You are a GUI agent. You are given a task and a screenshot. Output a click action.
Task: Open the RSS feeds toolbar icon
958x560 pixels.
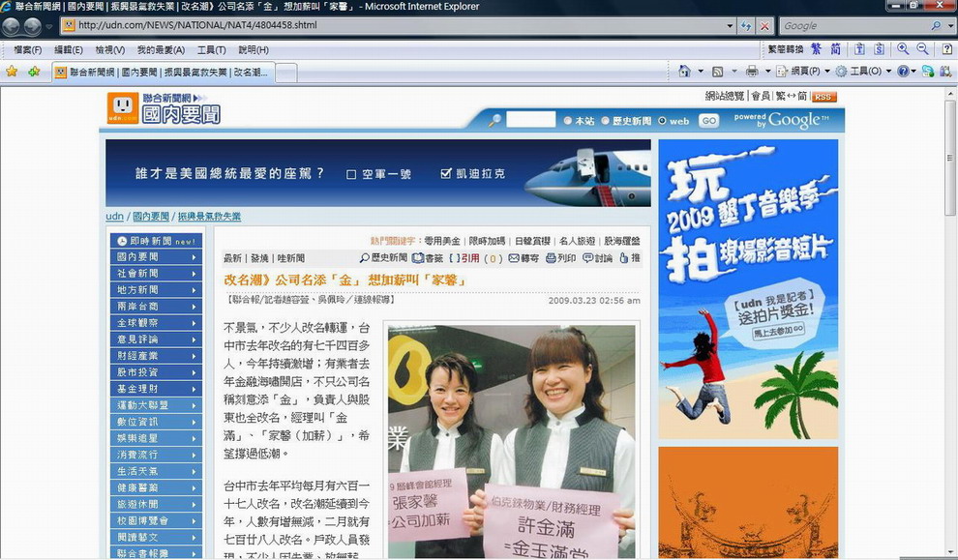click(718, 72)
